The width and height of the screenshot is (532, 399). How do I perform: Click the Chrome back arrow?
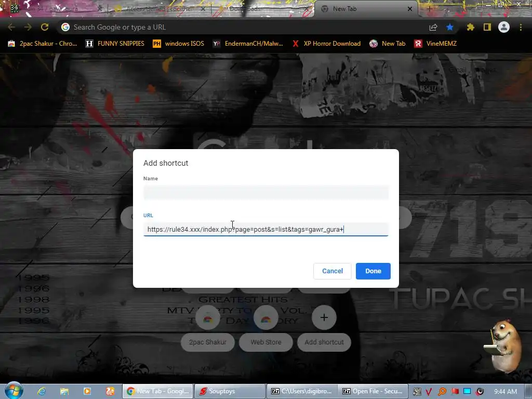[x=11, y=27]
